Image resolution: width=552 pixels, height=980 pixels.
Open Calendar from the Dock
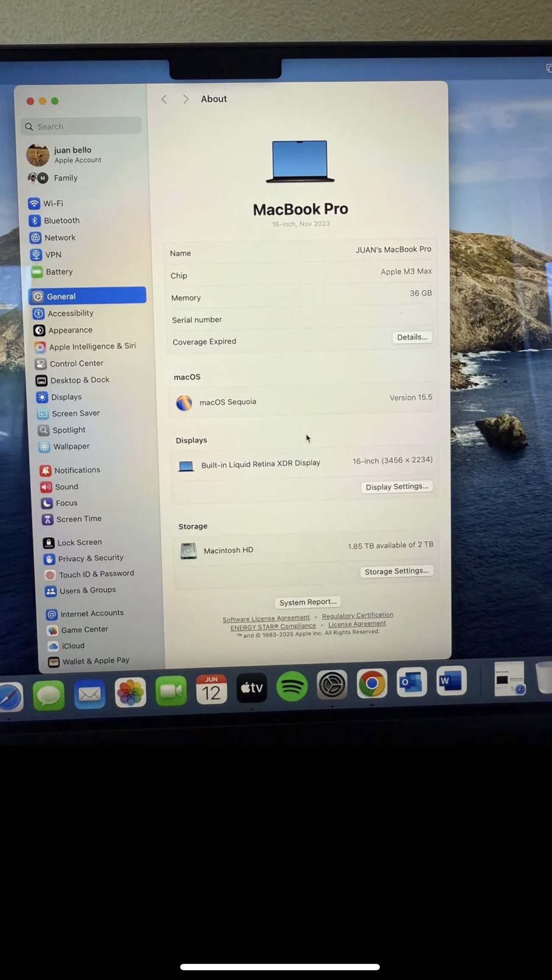pyautogui.click(x=211, y=690)
